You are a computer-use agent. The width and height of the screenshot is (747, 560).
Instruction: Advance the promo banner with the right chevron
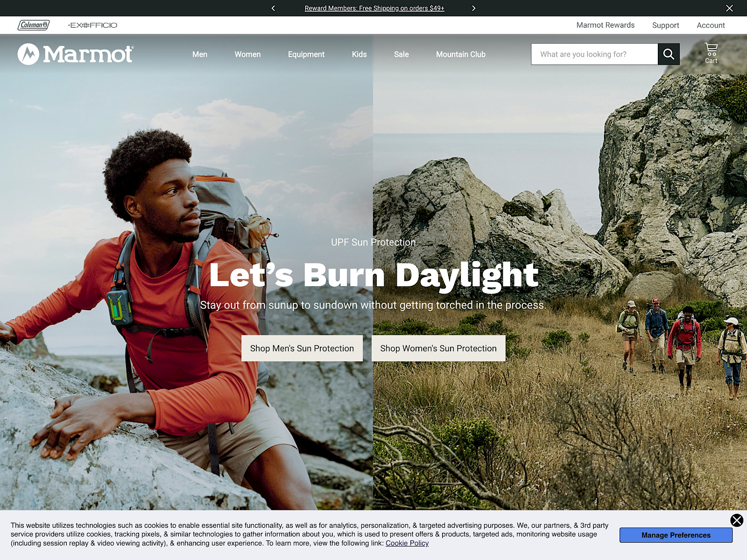[x=473, y=8]
